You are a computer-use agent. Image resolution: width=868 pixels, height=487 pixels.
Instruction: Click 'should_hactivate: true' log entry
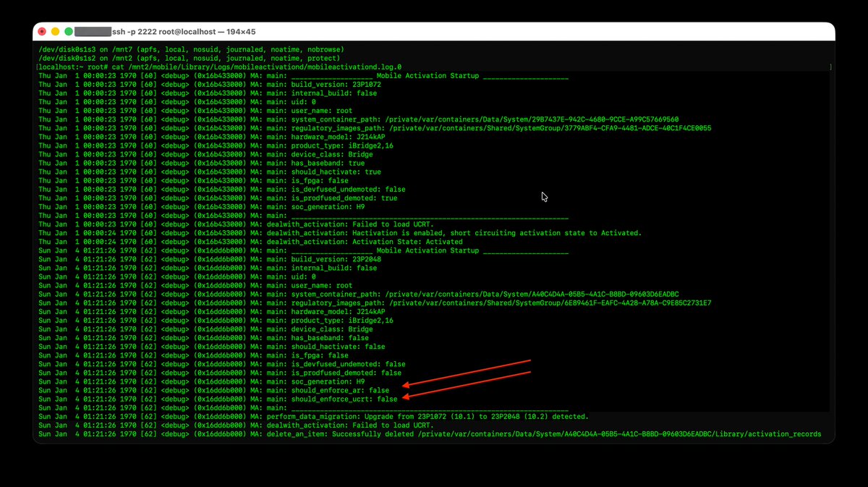tap(336, 171)
